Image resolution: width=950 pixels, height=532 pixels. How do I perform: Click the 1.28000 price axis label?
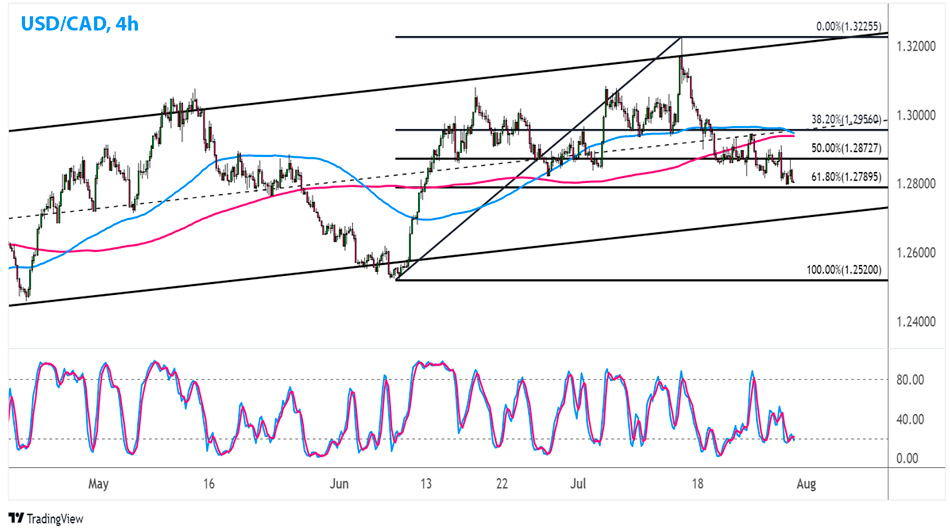pyautogui.click(x=916, y=184)
